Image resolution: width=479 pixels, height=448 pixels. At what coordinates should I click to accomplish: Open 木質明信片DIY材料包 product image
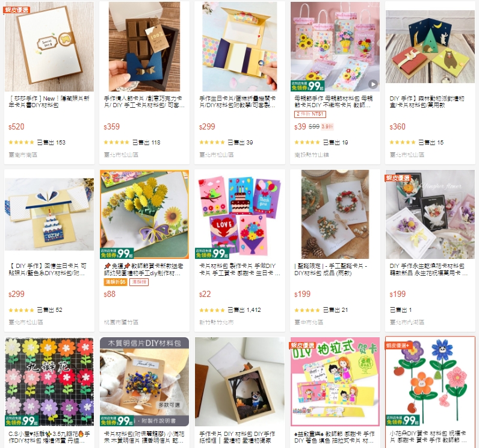[144, 382]
